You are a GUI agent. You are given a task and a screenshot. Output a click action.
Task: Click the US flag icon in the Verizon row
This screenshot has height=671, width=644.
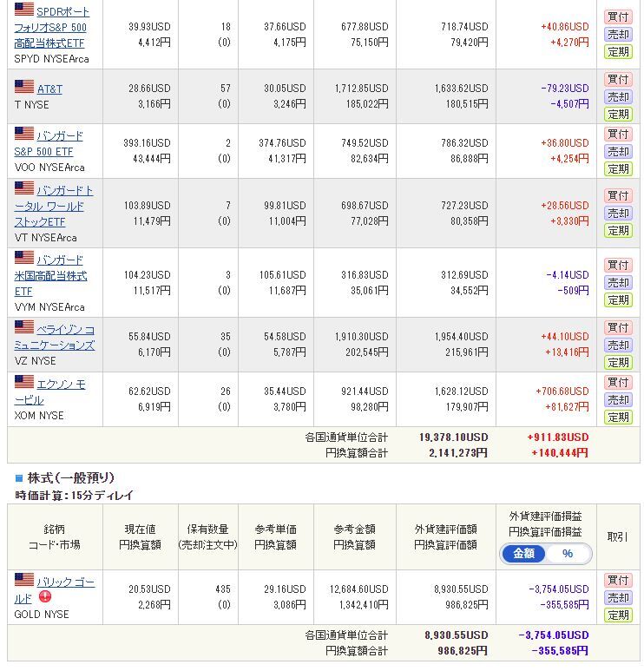24,327
